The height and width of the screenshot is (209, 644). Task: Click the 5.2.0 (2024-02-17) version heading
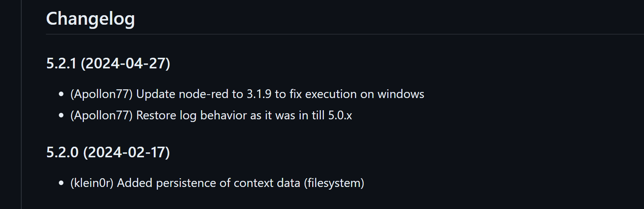pos(108,152)
